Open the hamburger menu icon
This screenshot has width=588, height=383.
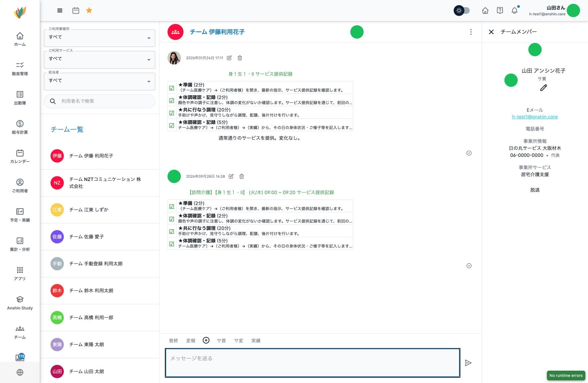pyautogui.click(x=60, y=11)
